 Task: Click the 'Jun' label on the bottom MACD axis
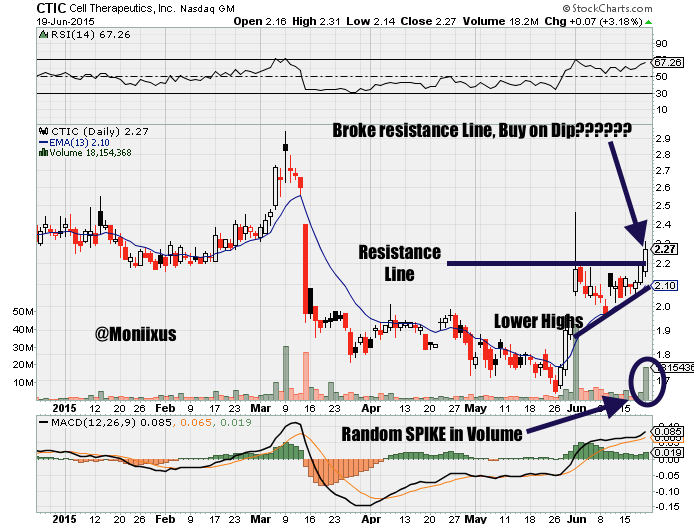pos(576,519)
